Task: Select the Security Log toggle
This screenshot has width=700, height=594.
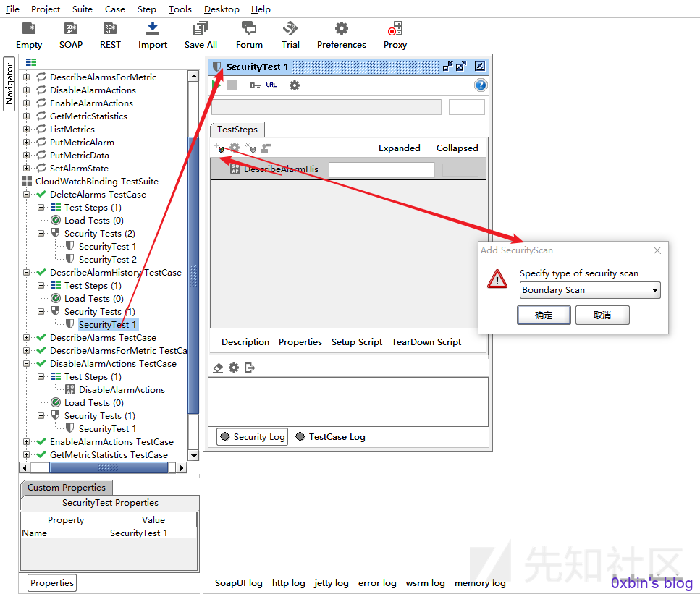Action: [253, 437]
